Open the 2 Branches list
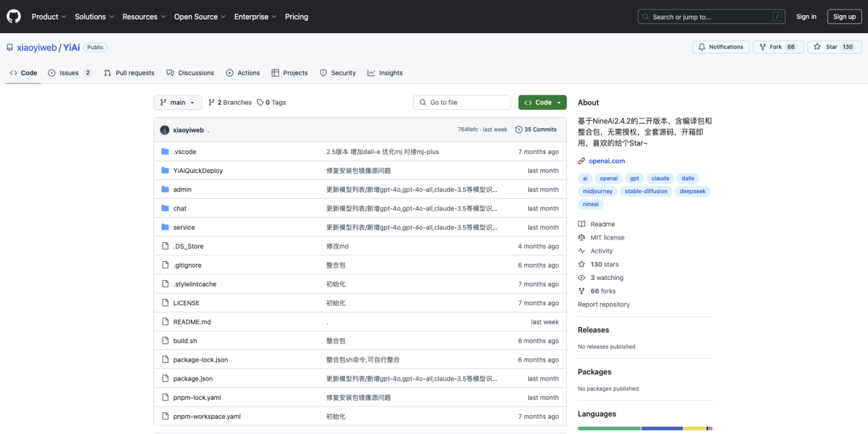The image size is (868, 434). pyautogui.click(x=230, y=103)
